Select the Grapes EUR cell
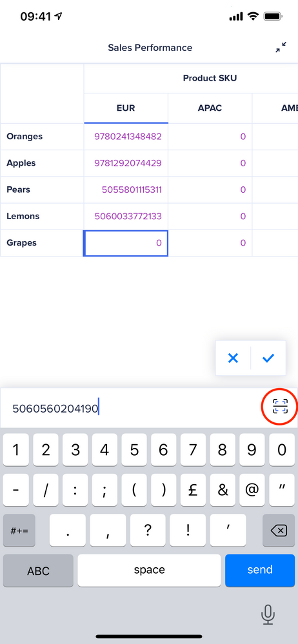Image resolution: width=298 pixels, height=644 pixels. tap(126, 243)
